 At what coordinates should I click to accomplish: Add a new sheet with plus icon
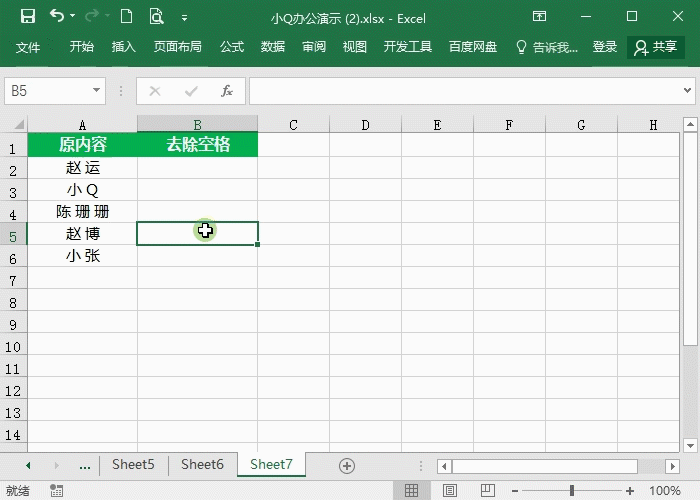click(x=347, y=466)
